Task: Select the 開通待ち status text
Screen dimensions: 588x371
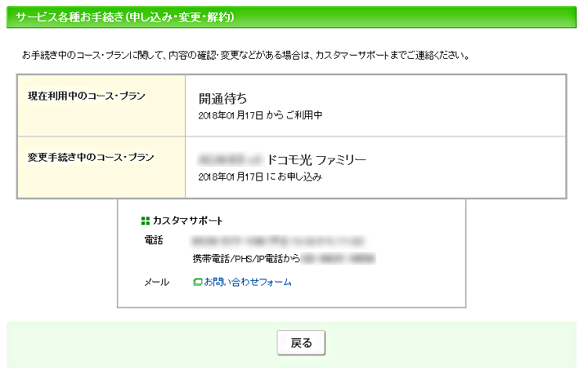Action: tap(223, 99)
